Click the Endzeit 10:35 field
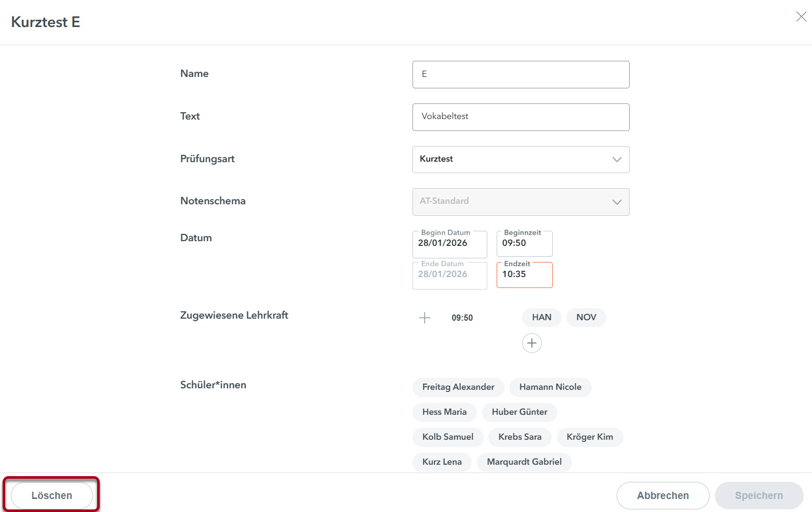This screenshot has width=812, height=512. 524,275
